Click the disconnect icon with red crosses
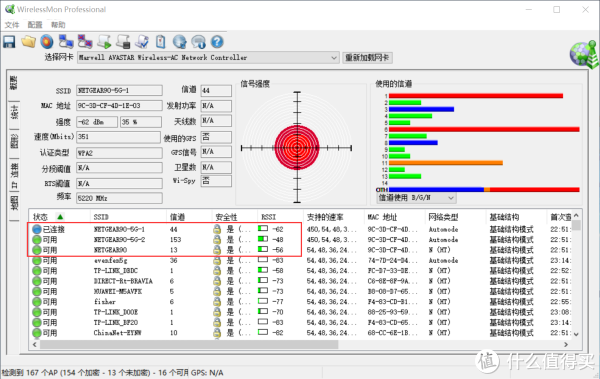 tap(85, 42)
